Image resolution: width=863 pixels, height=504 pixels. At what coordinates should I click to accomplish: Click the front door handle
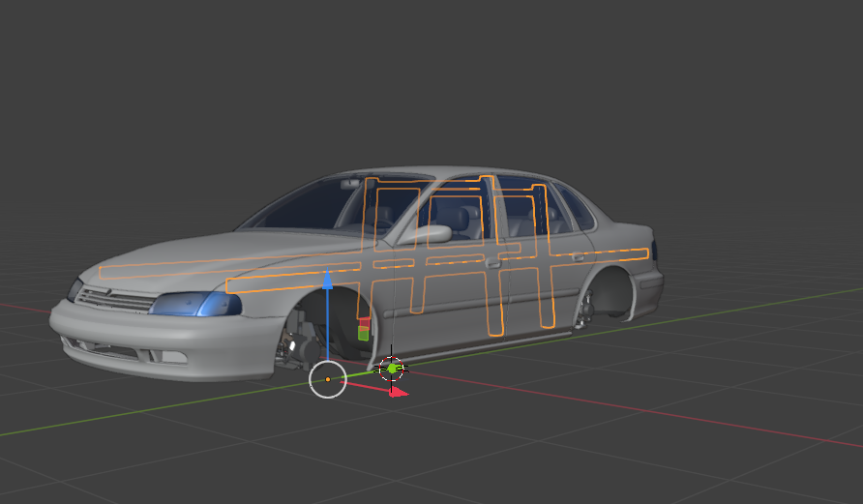click(493, 263)
